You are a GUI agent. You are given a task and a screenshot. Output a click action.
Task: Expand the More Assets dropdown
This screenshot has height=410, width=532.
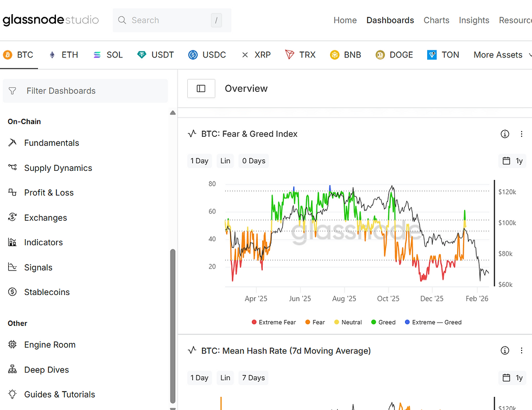click(x=498, y=55)
